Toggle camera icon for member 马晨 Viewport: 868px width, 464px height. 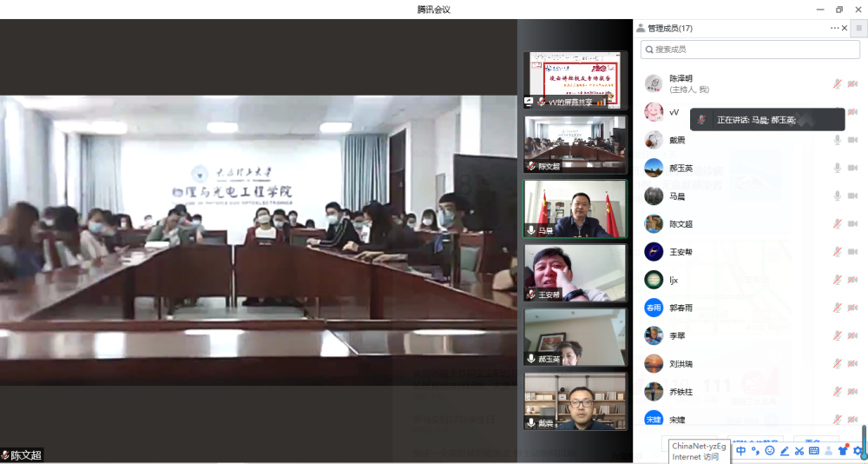pos(852,196)
